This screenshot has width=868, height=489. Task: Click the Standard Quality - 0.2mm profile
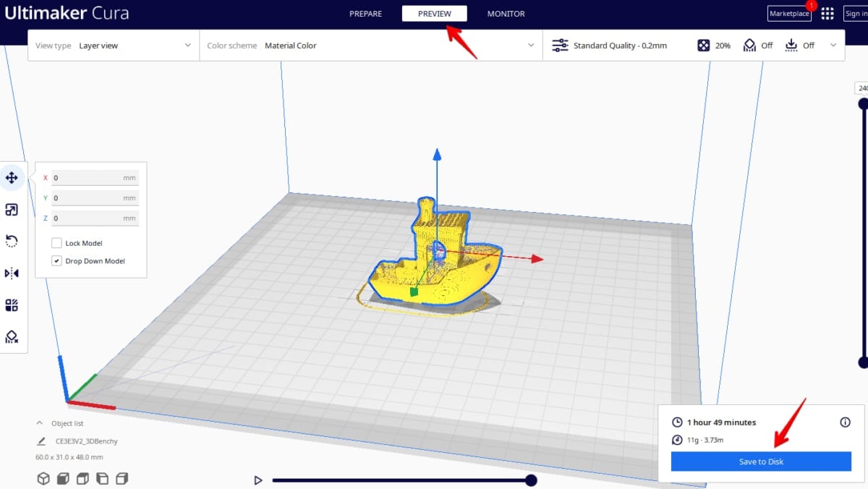click(x=620, y=45)
